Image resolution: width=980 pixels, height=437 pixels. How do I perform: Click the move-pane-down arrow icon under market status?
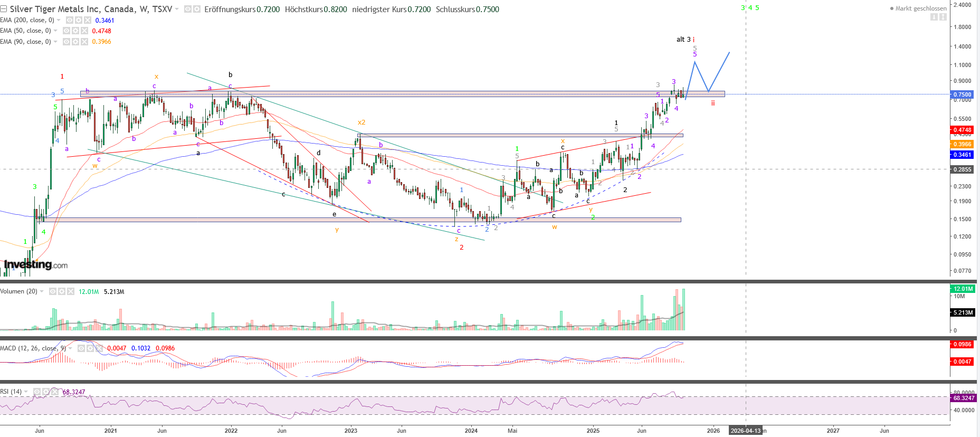click(x=934, y=17)
